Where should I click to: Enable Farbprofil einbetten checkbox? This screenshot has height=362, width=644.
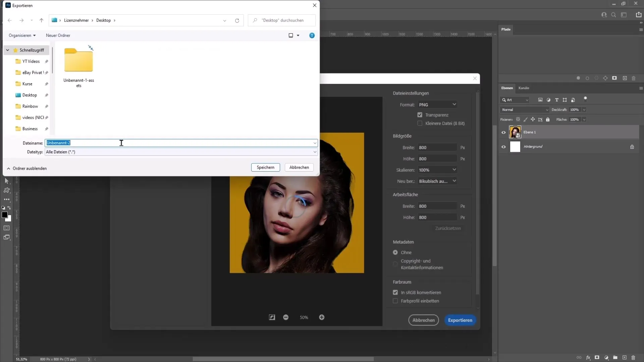(x=395, y=301)
